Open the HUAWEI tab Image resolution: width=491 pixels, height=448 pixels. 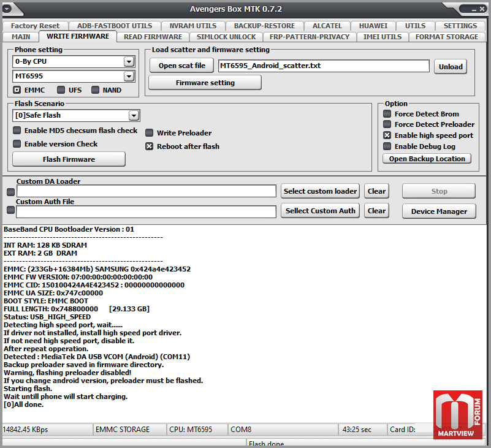pos(373,26)
